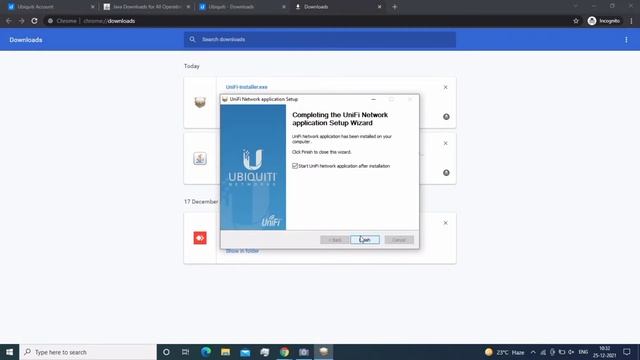The image size is (640, 360).
Task: Click Cancel in UniFi Setup wizard
Action: [399, 240]
